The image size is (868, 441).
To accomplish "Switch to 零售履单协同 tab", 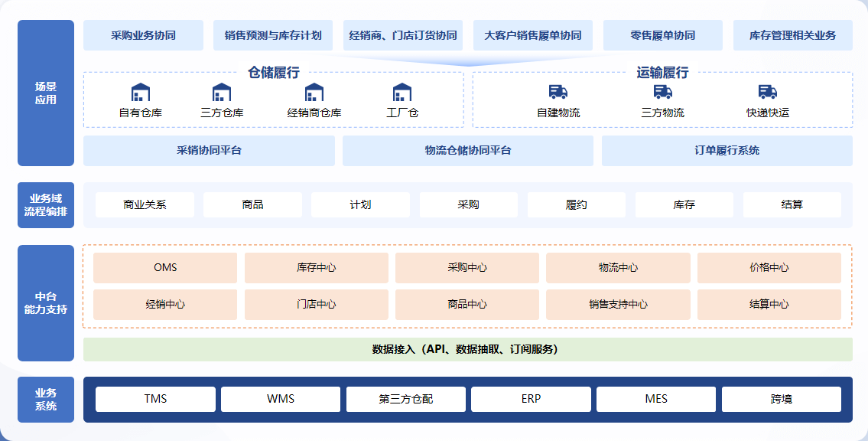I will coord(662,35).
